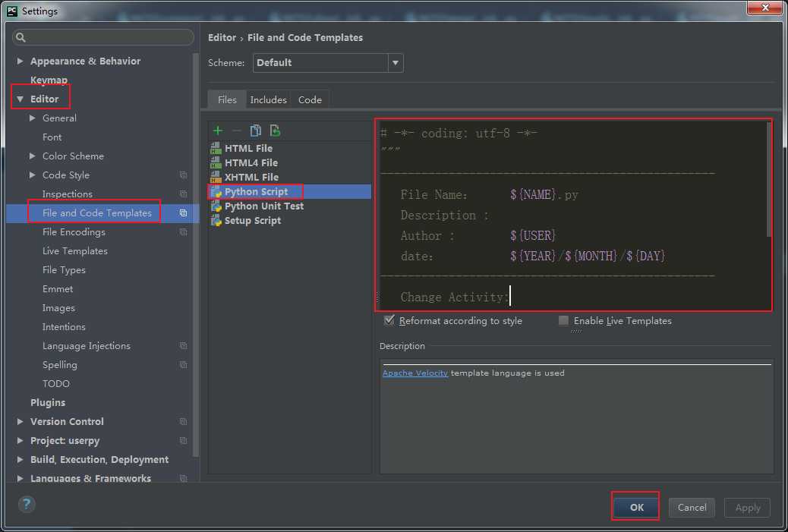Click the XHTML File template icon
This screenshot has width=788, height=532.
216,177
